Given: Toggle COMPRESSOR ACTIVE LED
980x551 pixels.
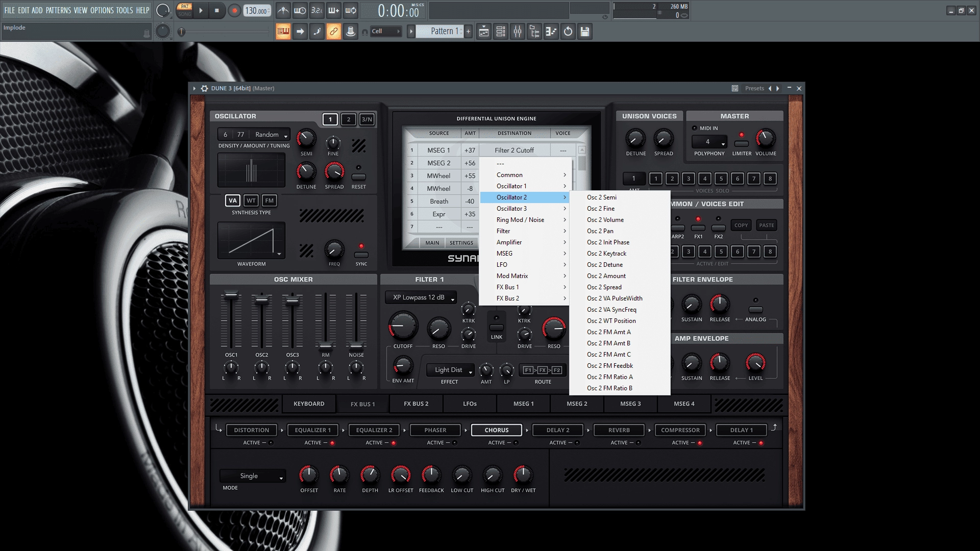Looking at the screenshot, I should (x=700, y=443).
